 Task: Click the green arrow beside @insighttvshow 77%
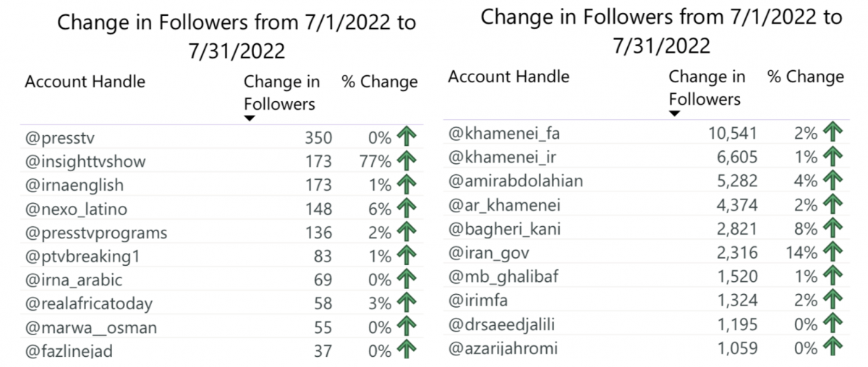pyautogui.click(x=407, y=161)
